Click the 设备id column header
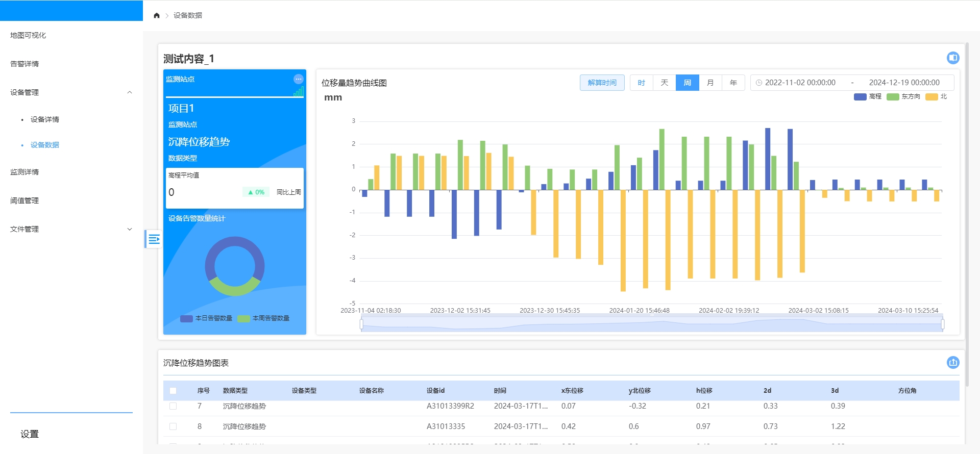The image size is (980, 454). click(436, 391)
